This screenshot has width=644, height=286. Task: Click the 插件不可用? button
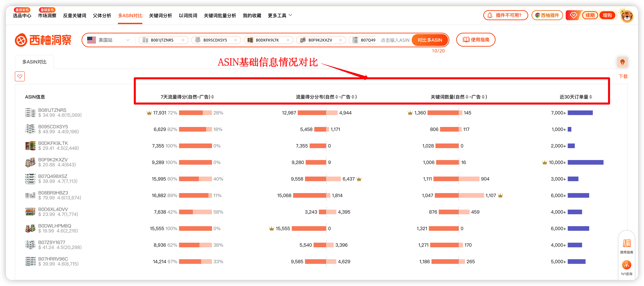tap(505, 15)
